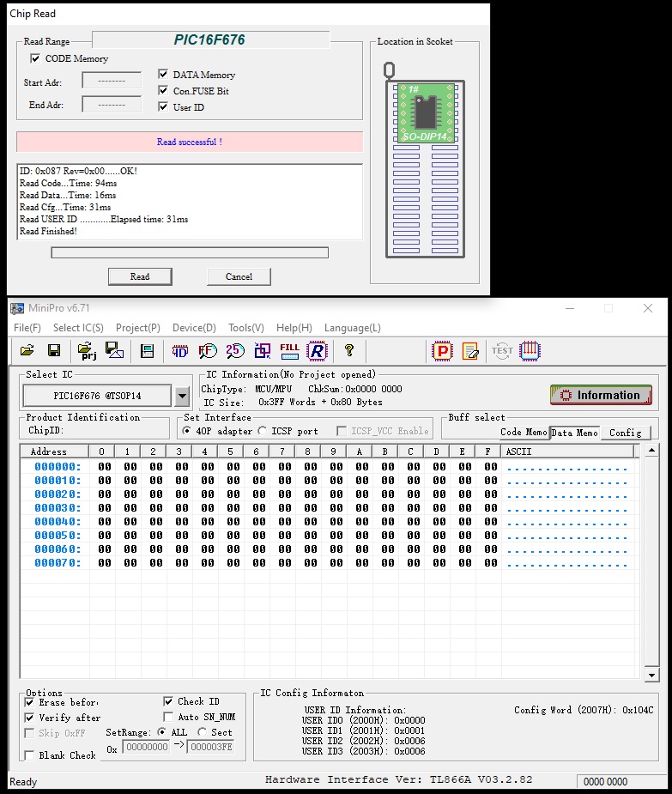The image size is (672, 794).
Task: Click the R read chip icon
Action: pos(317,350)
